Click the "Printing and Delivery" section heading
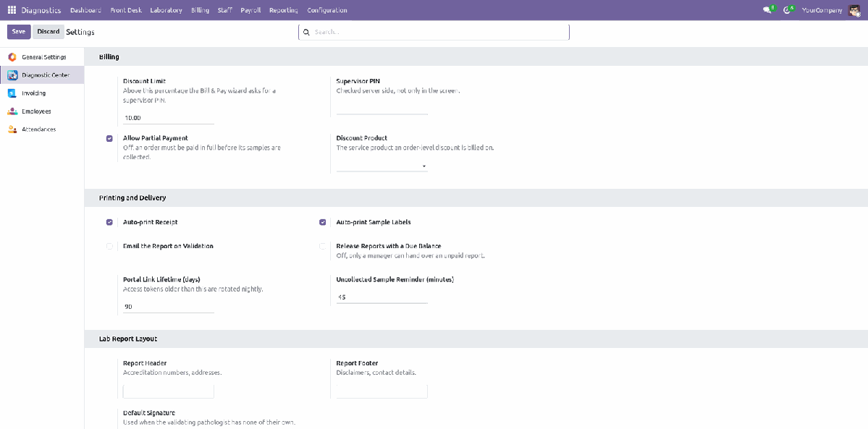Screen dimensions: 868x429 pyautogui.click(x=132, y=197)
